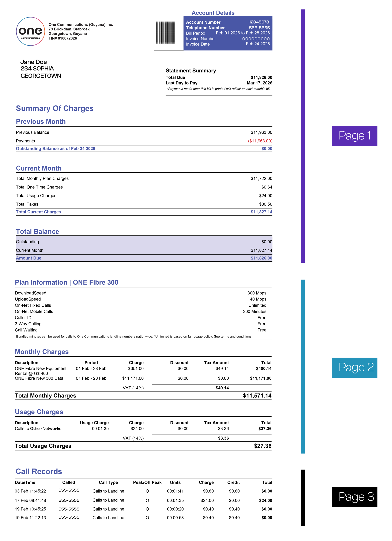Click the 17 Feb 08:41:48 call record
Screen dimensions: 392x541
tap(31, 500)
